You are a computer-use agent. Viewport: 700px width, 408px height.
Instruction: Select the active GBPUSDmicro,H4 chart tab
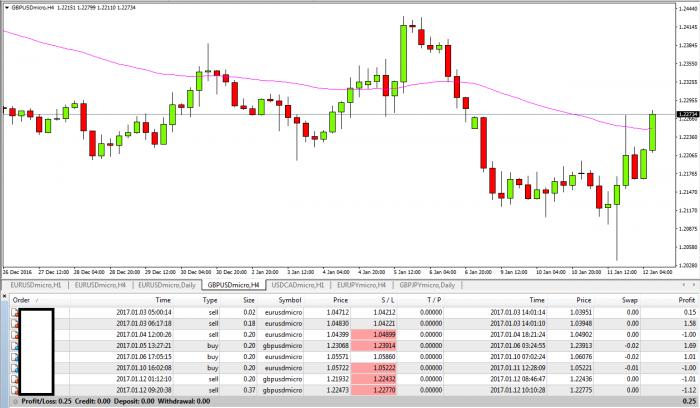(233, 285)
